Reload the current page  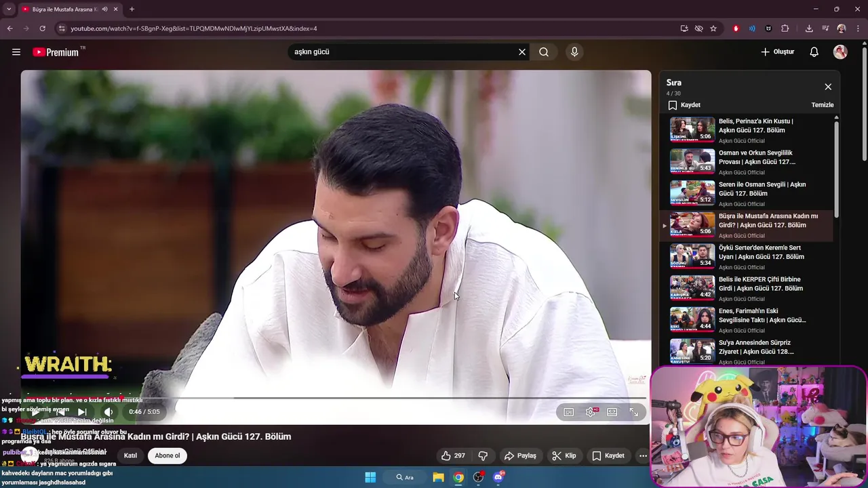[42, 28]
